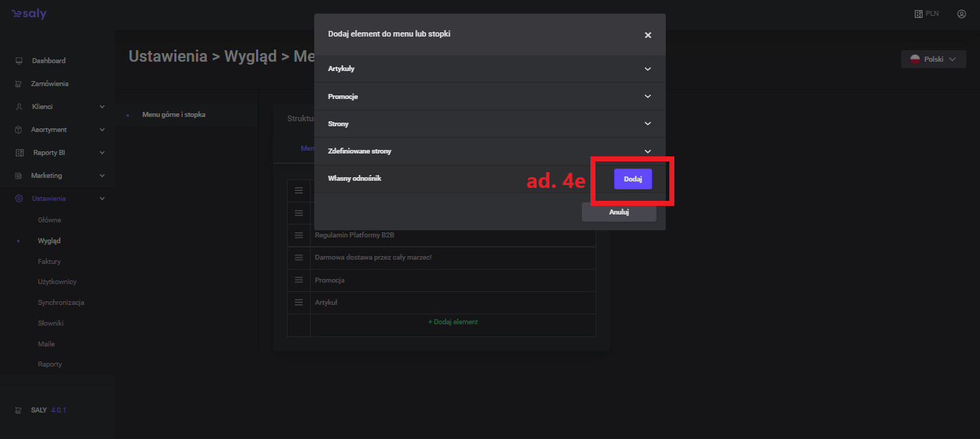Select the PLN currency indicator
The image size is (980, 439).
[926, 14]
